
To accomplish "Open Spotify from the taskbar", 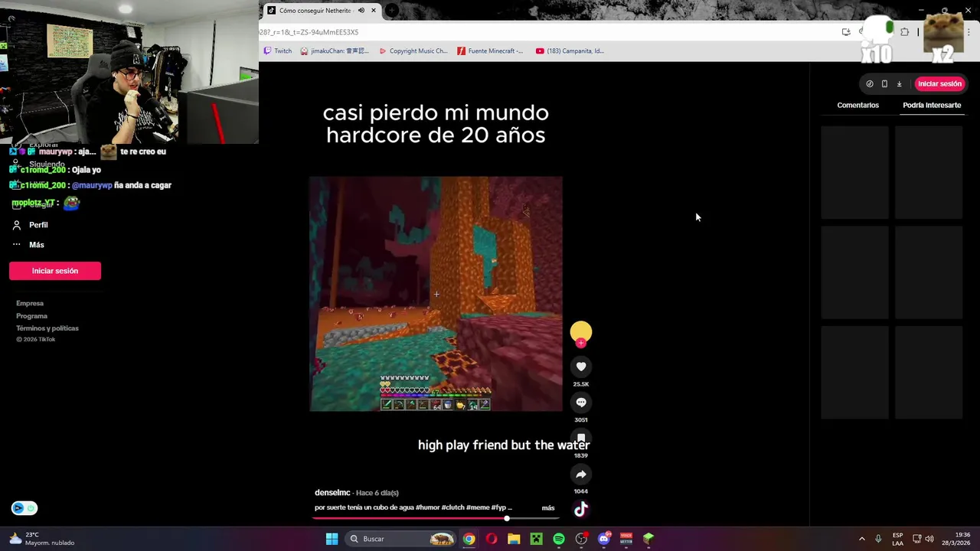I will 559,539.
